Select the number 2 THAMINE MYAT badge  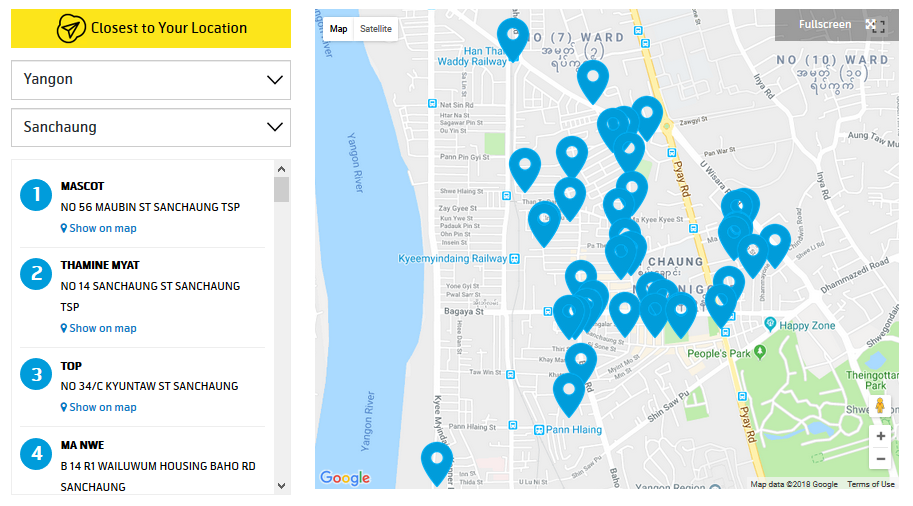[36, 274]
